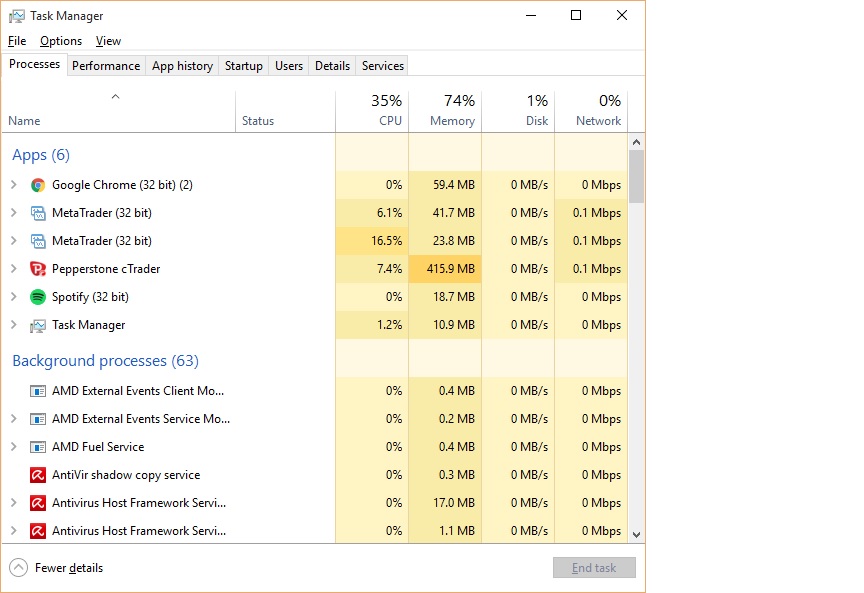The height and width of the screenshot is (593, 864).
Task: Switch to the Performance tab
Action: (106, 66)
